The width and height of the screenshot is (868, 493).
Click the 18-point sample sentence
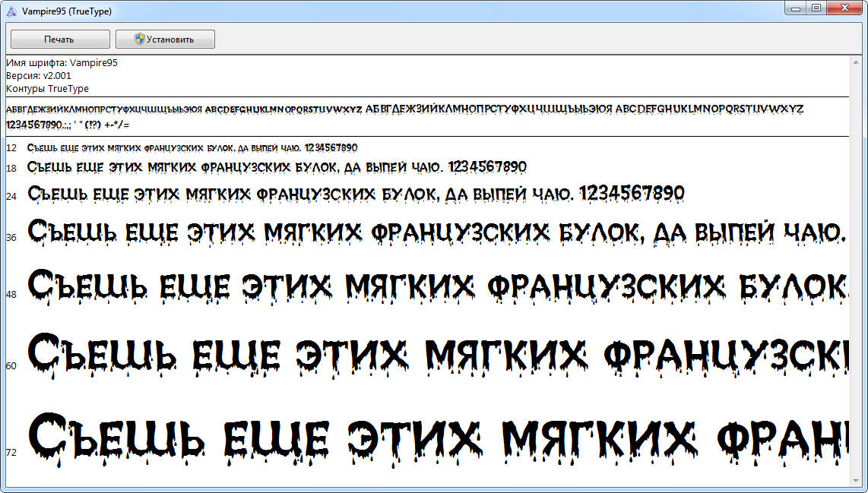point(277,166)
